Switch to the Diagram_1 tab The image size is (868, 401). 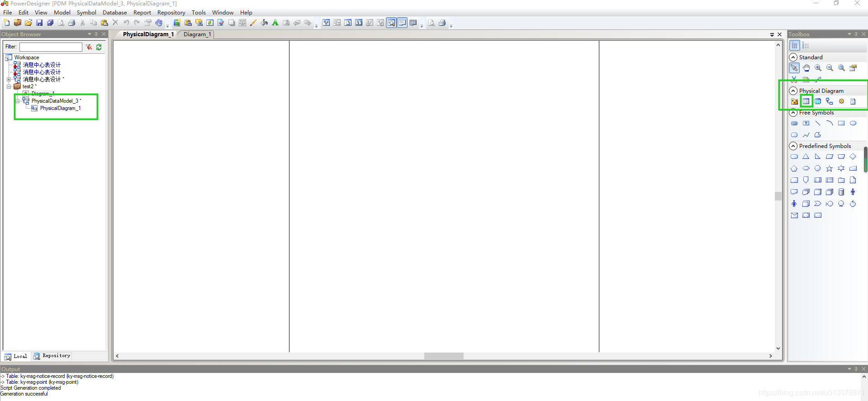point(197,34)
